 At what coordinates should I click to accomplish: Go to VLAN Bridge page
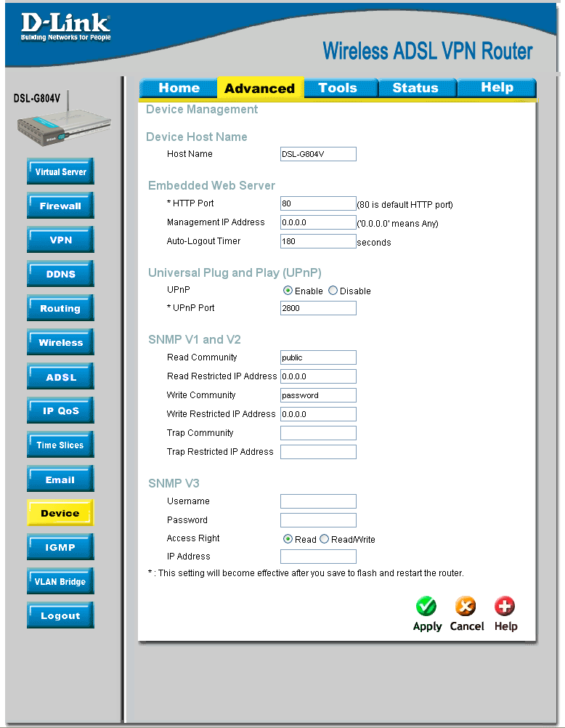60,581
